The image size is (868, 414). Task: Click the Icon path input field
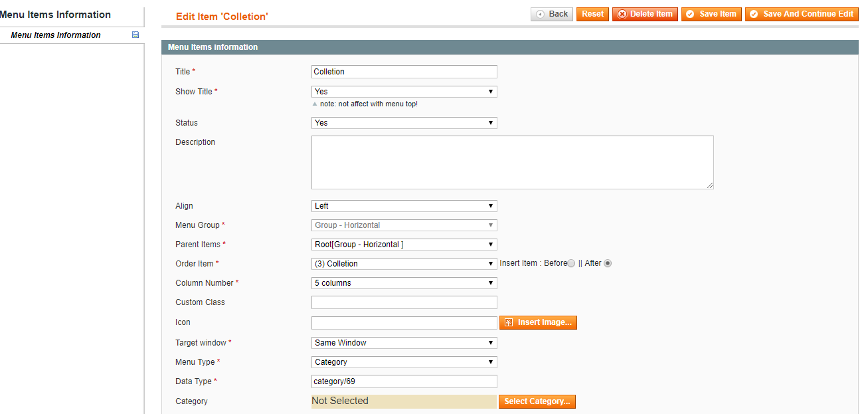[x=404, y=322]
